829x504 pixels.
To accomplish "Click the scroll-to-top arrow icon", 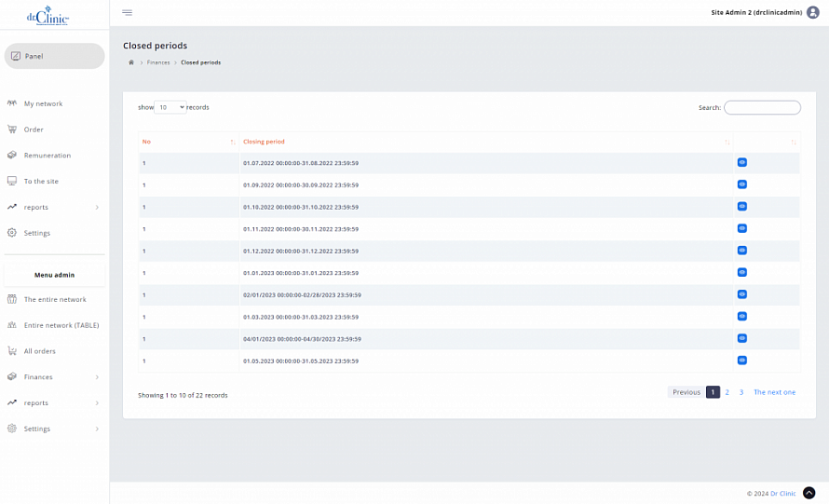I will [x=809, y=493].
